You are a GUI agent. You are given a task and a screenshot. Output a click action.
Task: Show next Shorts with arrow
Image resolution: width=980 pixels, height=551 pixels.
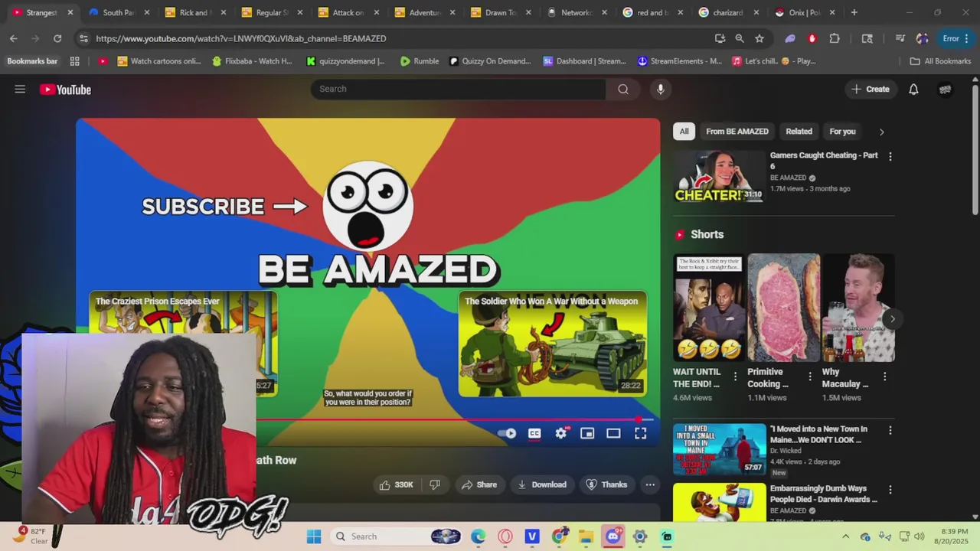pyautogui.click(x=892, y=319)
